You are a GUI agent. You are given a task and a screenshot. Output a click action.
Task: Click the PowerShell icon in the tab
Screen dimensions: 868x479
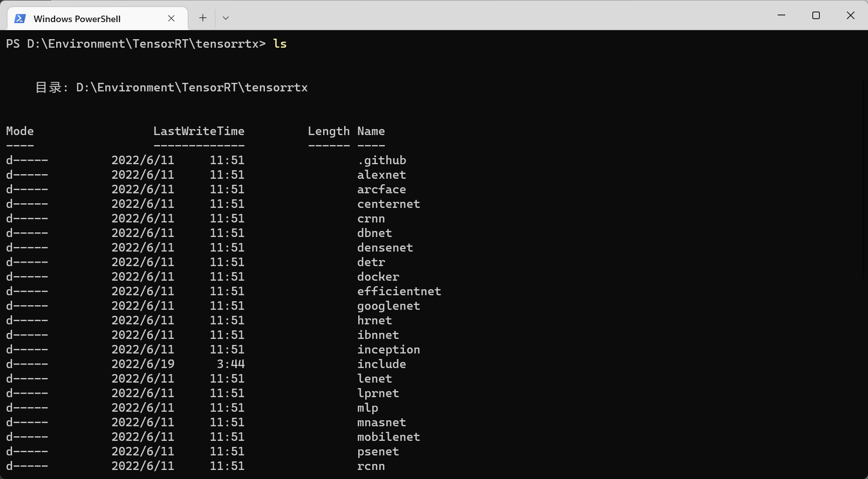pyautogui.click(x=20, y=19)
